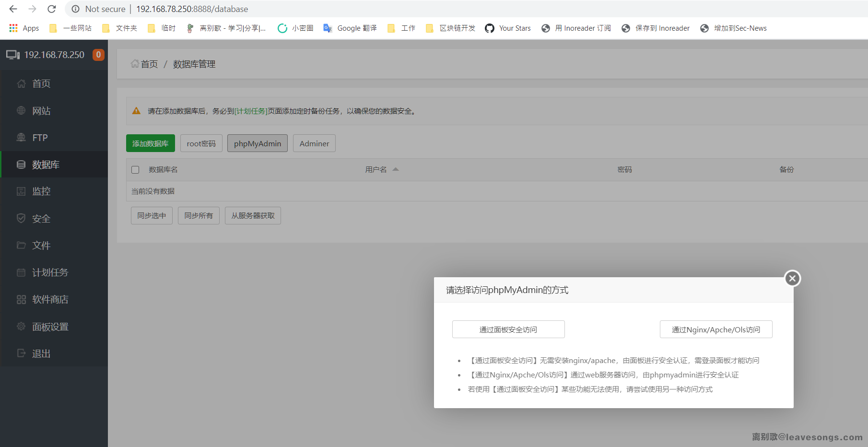Close the phpMyAdmin access dialog

point(792,278)
